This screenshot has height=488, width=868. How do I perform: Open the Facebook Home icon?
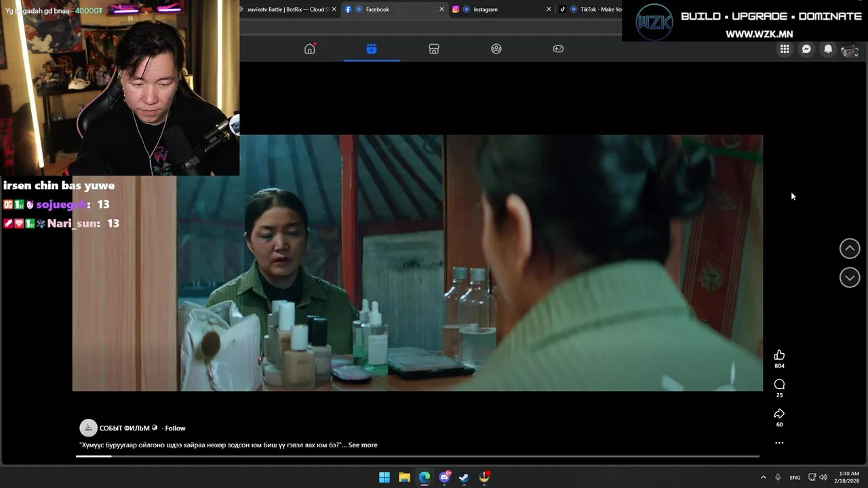(x=310, y=49)
